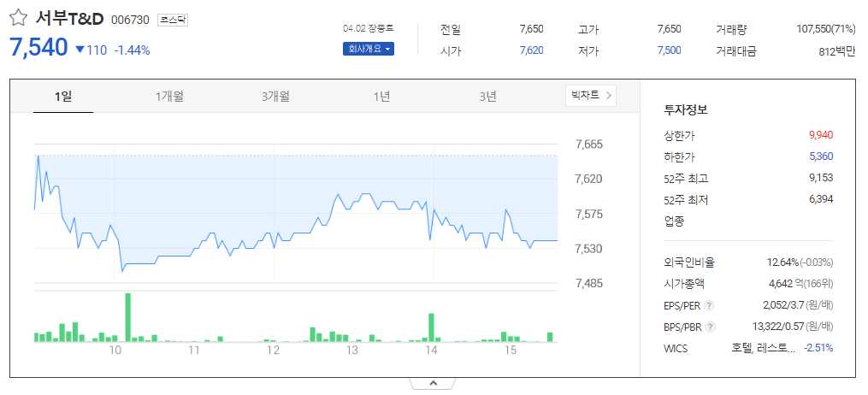Viewport: 868px width, 395px height.
Task: Switch to the 1일 chart tab
Action: [63, 97]
